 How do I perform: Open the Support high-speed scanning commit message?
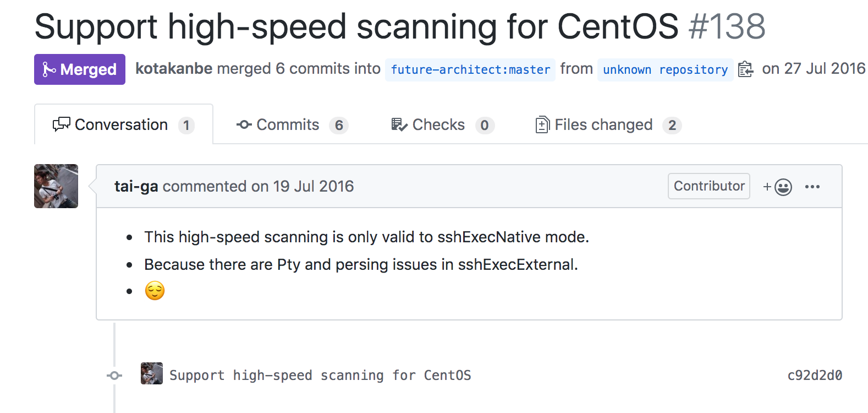point(320,376)
